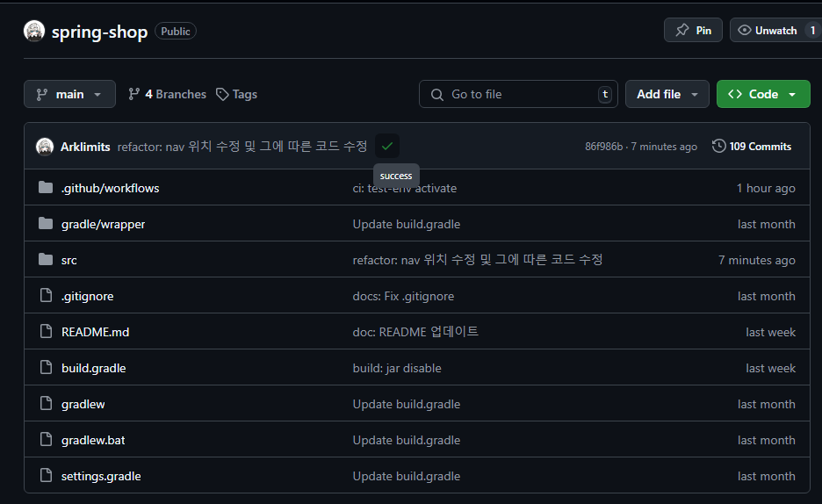Click the .gitignore file icon
822x504 pixels.
47,296
